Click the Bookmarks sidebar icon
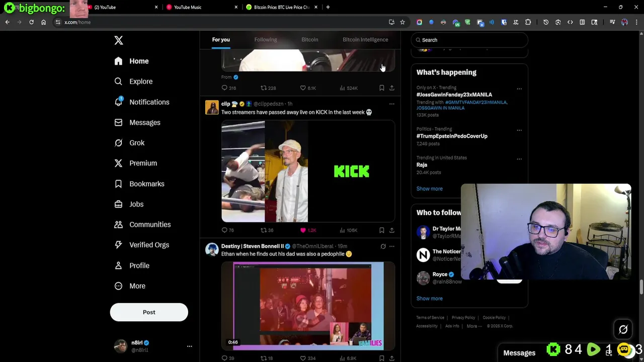Screen dimensions: 644x362 coord(118,184)
